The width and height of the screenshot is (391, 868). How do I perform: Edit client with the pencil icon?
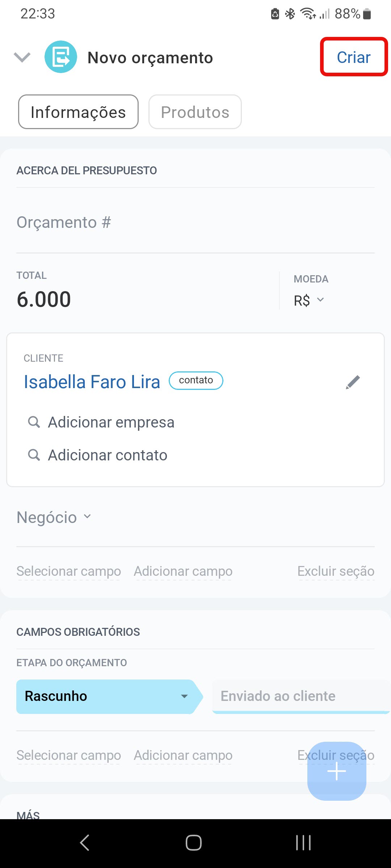pyautogui.click(x=353, y=382)
